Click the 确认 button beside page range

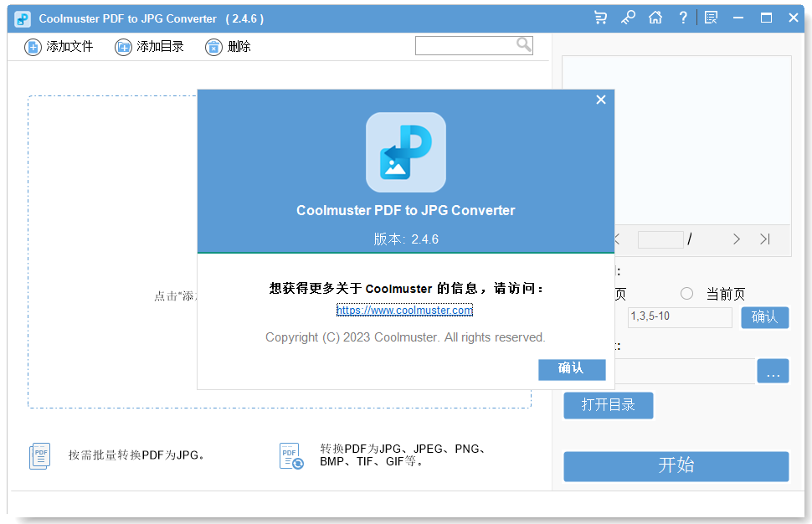(x=765, y=317)
